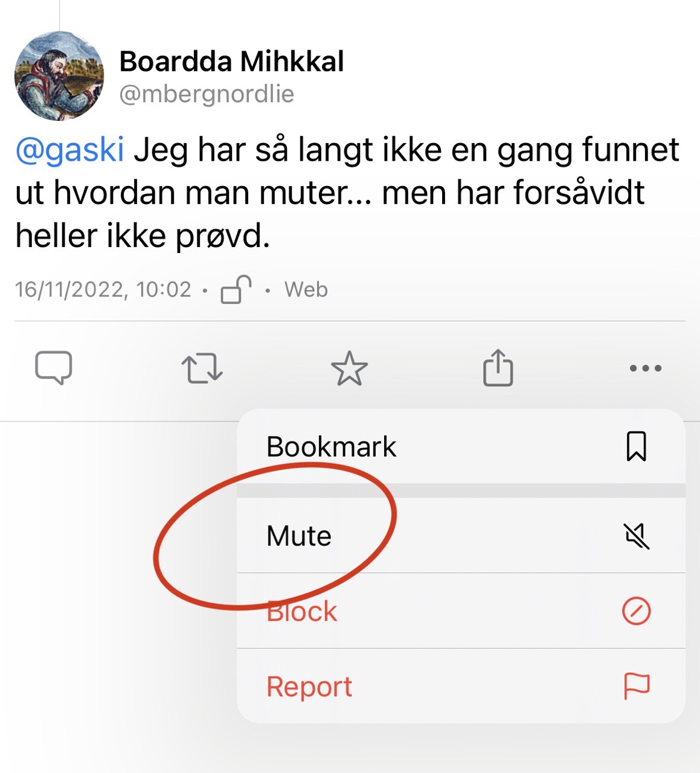Choose Report in the popup menu
The height and width of the screenshot is (773, 700).
(x=461, y=687)
